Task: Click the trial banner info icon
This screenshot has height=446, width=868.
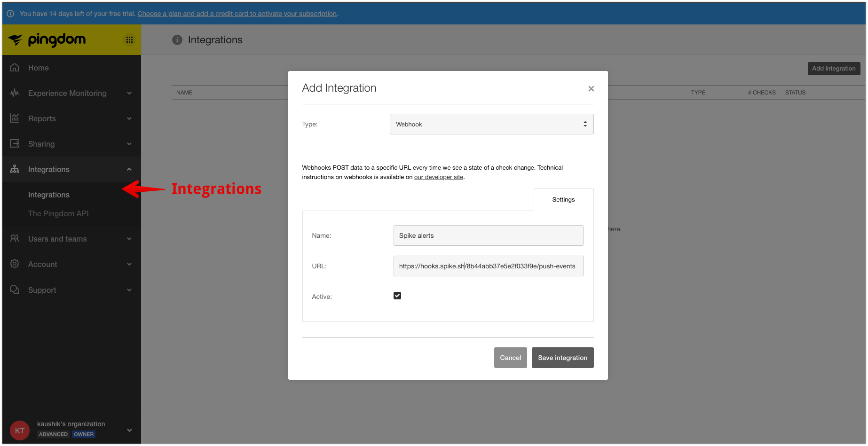Action: (10, 14)
